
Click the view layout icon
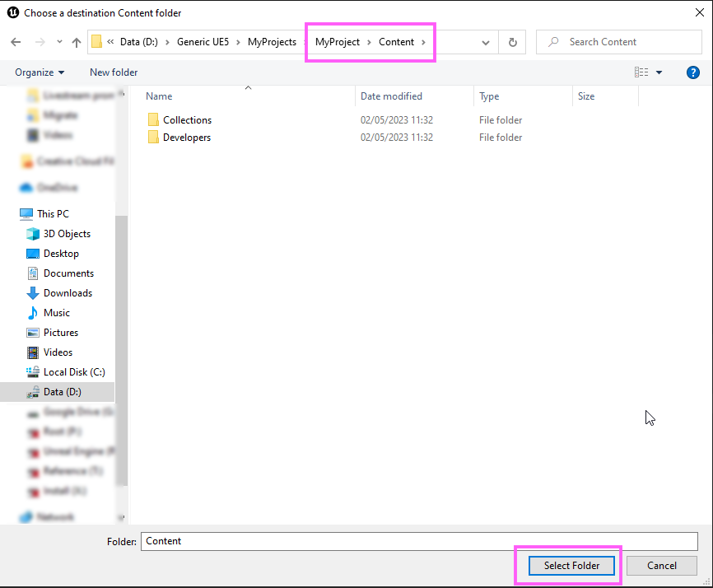pos(641,72)
